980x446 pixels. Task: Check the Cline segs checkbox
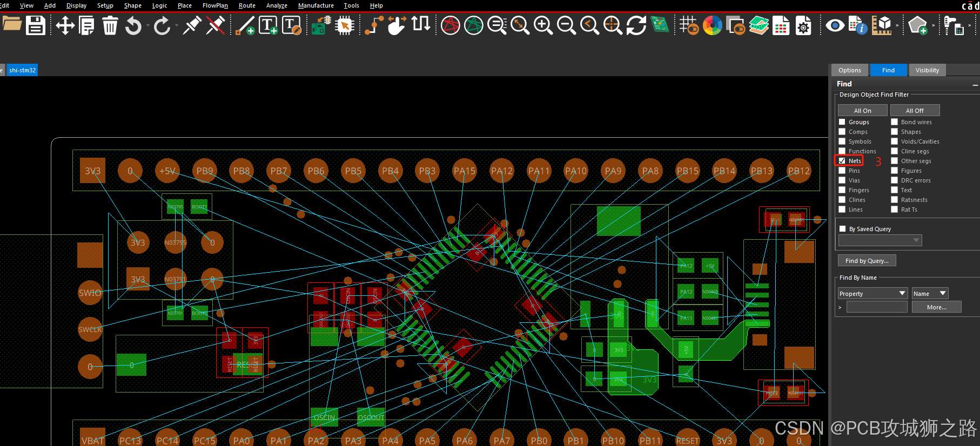point(894,151)
